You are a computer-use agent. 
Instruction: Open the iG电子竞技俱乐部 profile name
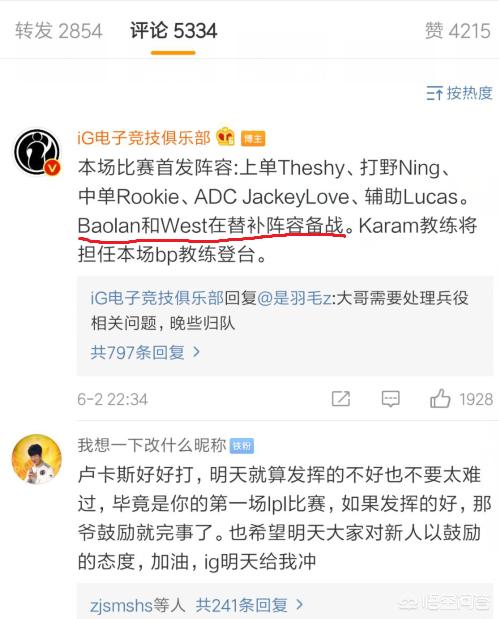coord(144,138)
